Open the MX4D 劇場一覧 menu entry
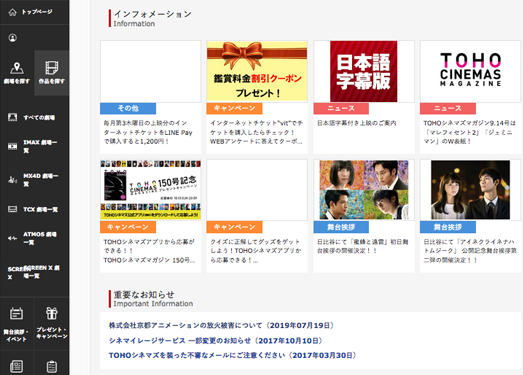Image resolution: width=523 pixels, height=375 pixels. coord(40,180)
